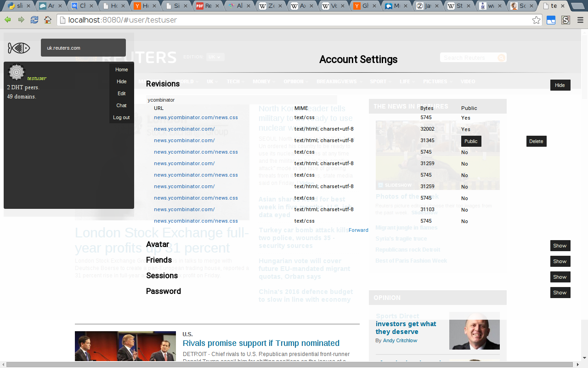Open the new tab button
588x368 pixels.
(577, 6)
